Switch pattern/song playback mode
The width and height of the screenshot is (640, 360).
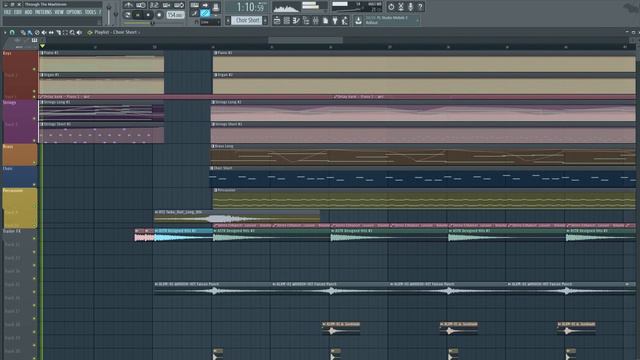(127, 15)
